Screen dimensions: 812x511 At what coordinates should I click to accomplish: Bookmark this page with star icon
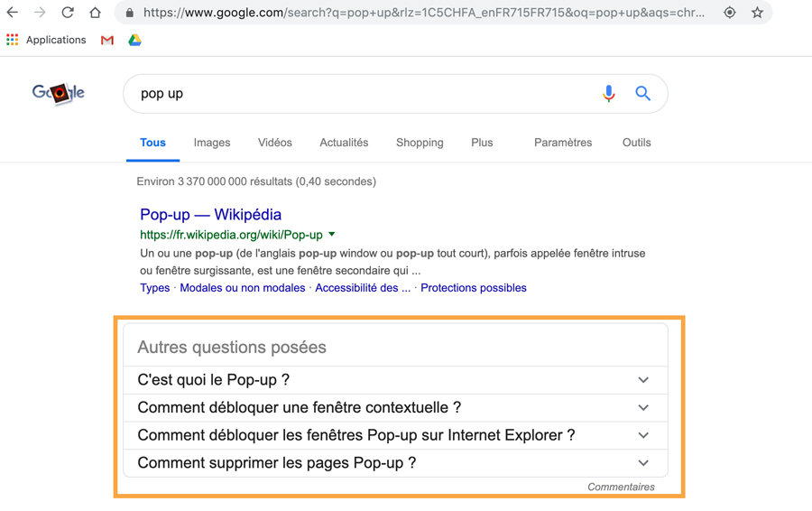[x=757, y=13]
